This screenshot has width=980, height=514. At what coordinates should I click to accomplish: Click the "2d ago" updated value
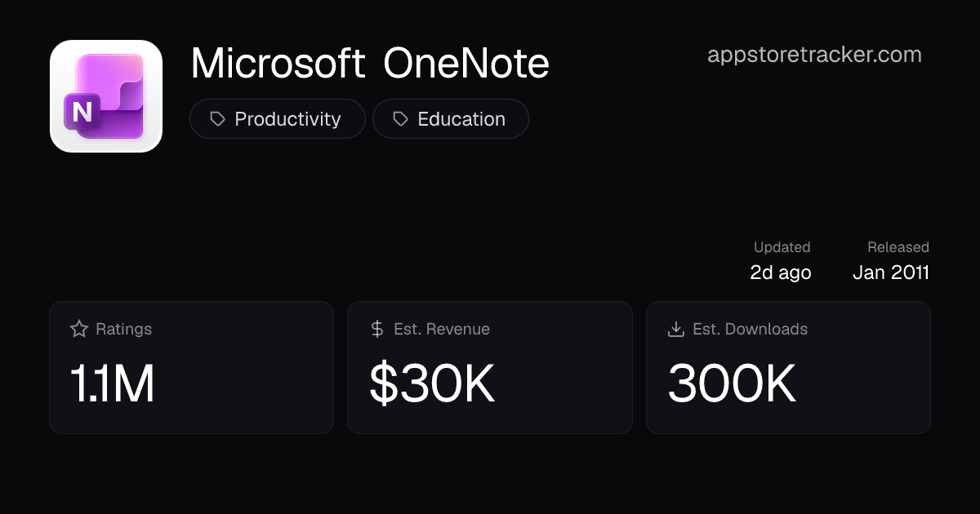click(x=781, y=273)
